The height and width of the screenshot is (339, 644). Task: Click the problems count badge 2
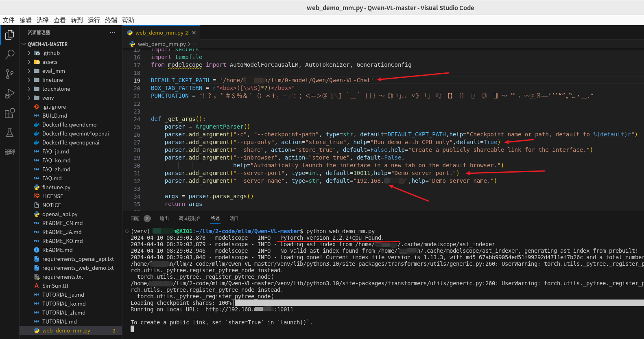[147, 219]
